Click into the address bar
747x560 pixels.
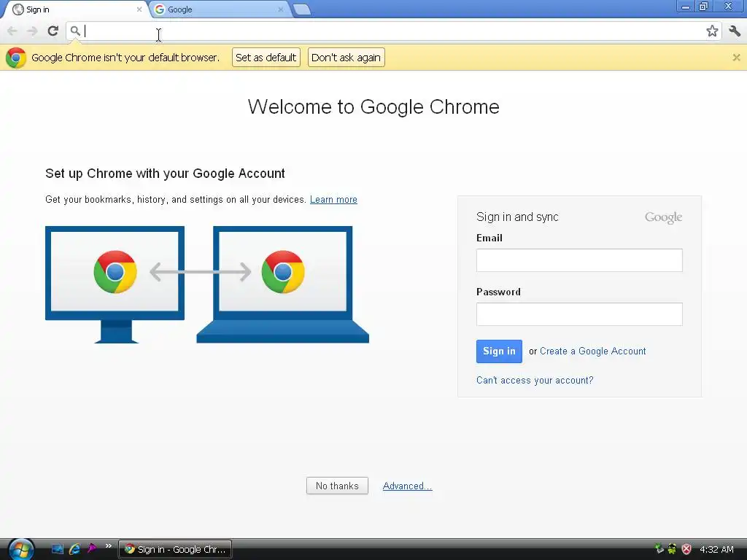point(393,31)
